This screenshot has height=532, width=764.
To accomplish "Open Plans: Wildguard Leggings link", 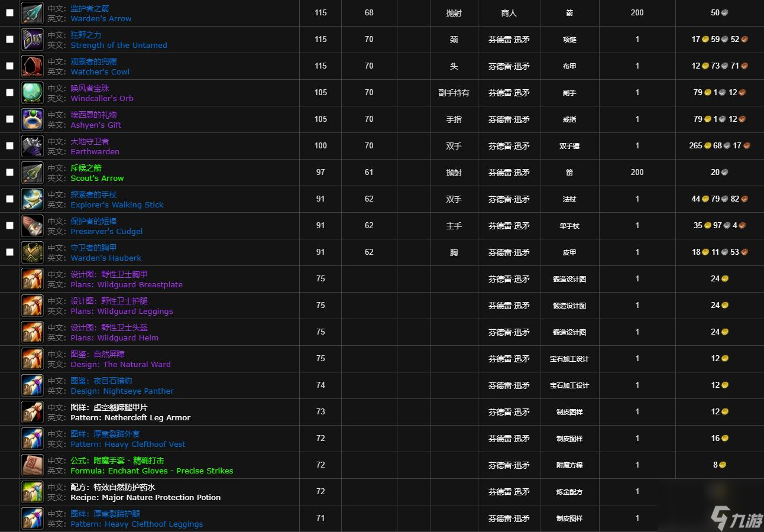I will click(122, 311).
